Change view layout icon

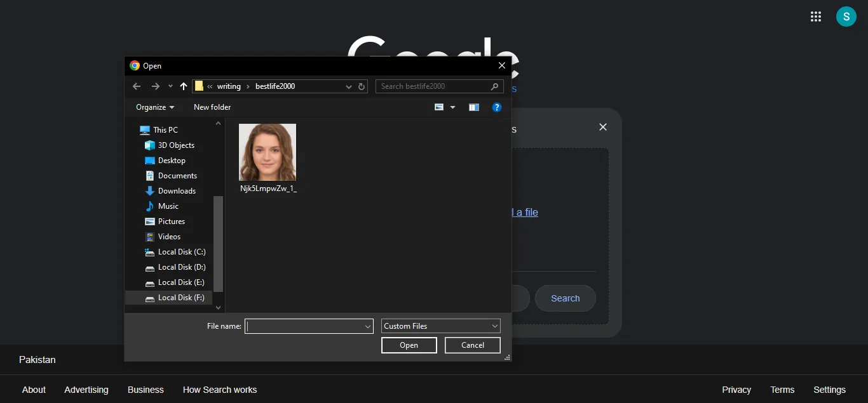point(439,107)
